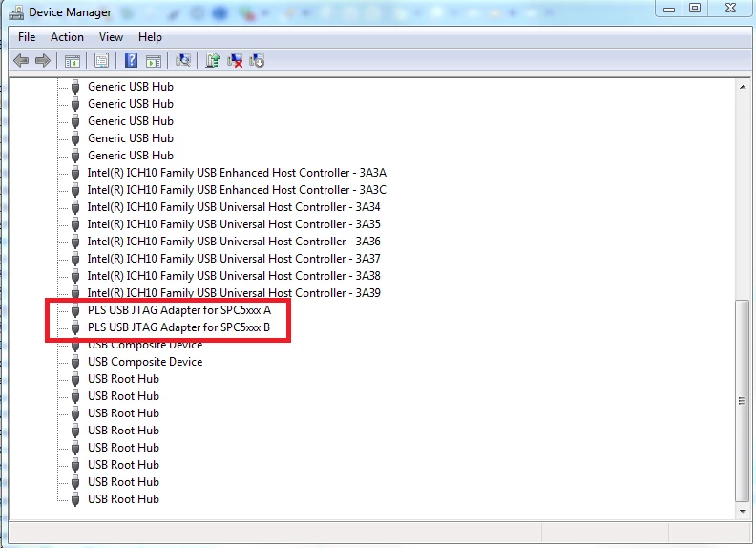Open the Action menu
This screenshot has height=548, width=756.
pyautogui.click(x=67, y=37)
